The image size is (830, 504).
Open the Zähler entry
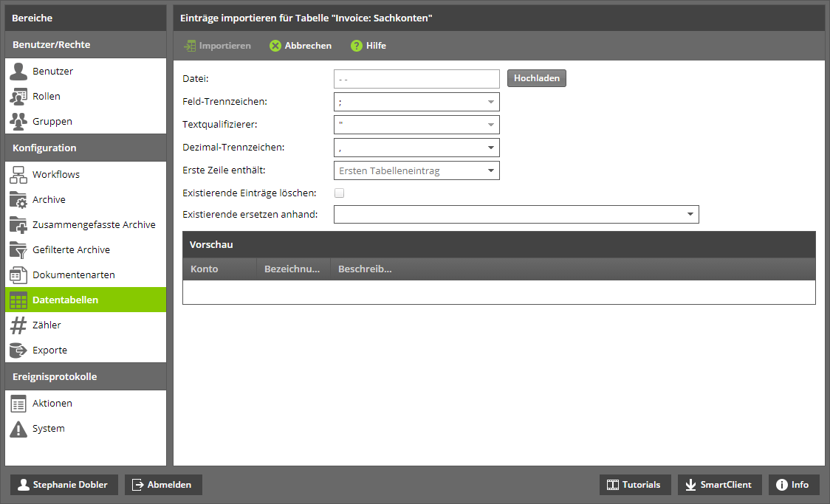pyautogui.click(x=86, y=325)
